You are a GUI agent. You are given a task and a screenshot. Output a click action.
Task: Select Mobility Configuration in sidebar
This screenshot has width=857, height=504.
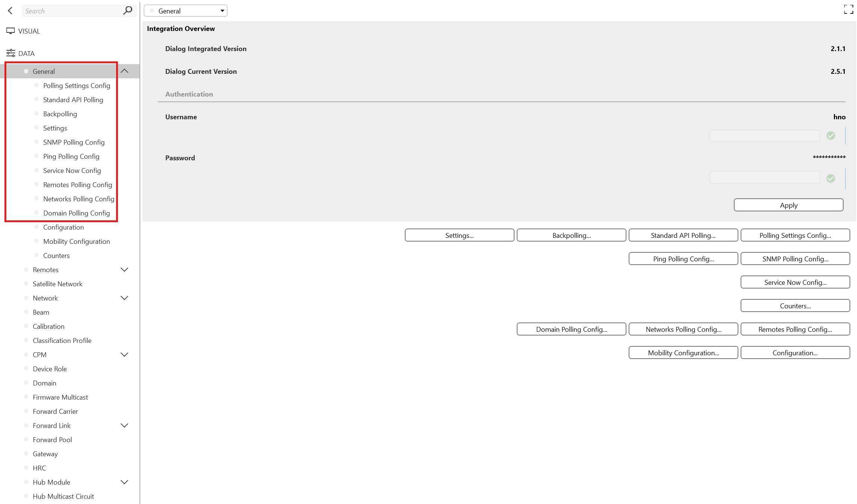point(76,241)
